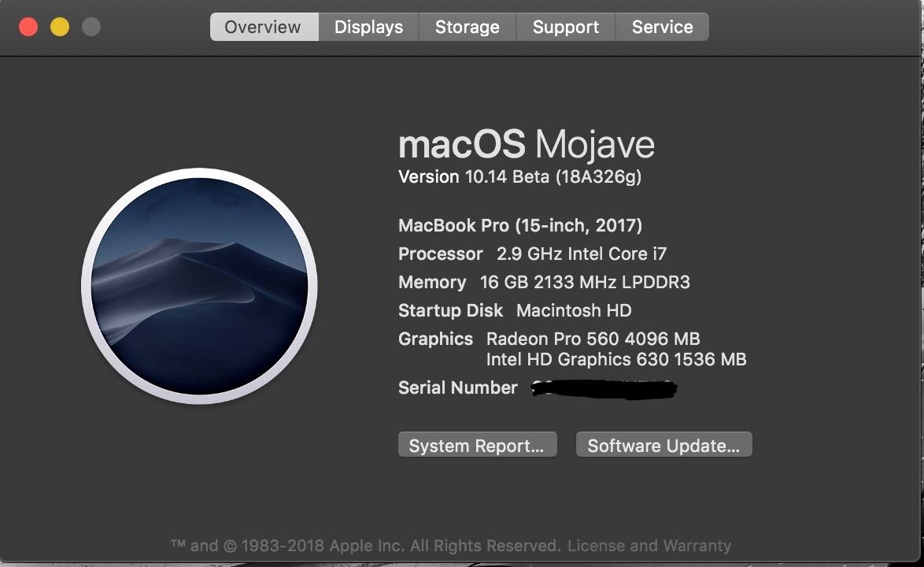Open the Storage tab
The image size is (924, 567).
(468, 27)
